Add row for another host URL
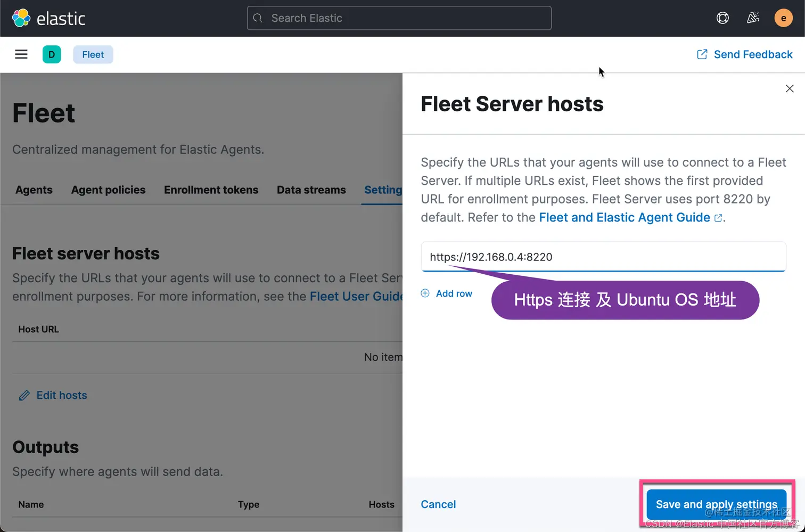The width and height of the screenshot is (805, 532). pyautogui.click(x=447, y=293)
